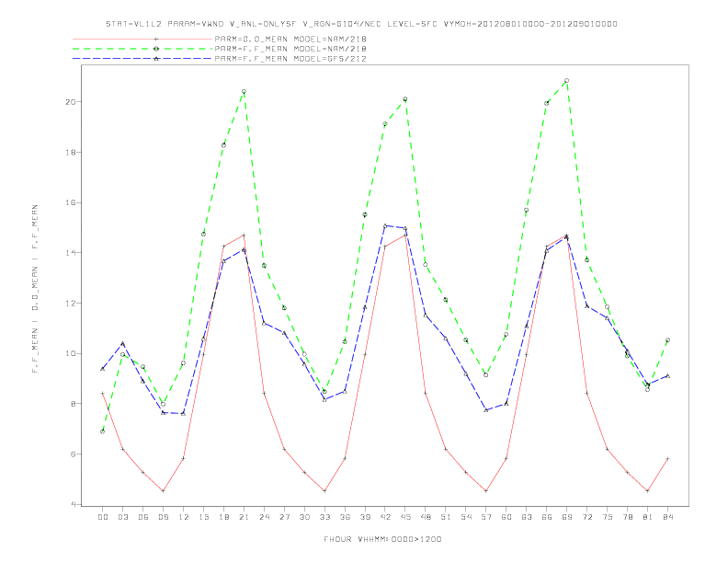Click y-axis tick label 16
Viewport: 728px width, 563px height.
click(x=72, y=202)
